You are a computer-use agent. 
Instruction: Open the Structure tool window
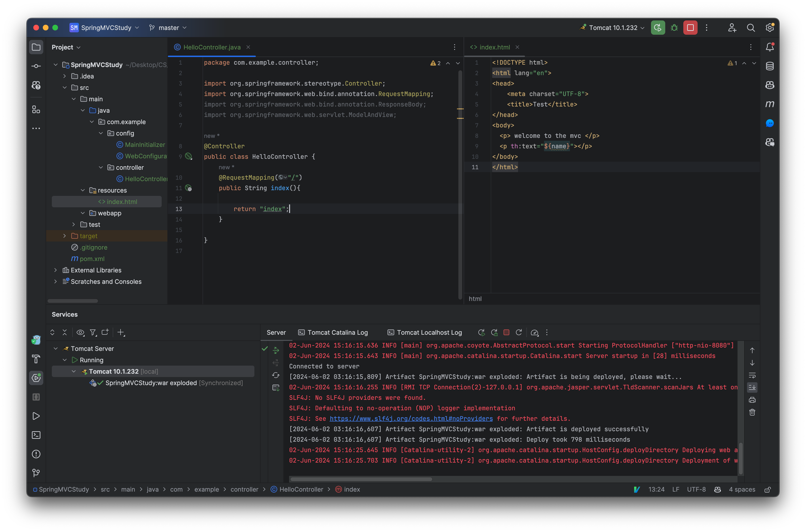pos(36,110)
